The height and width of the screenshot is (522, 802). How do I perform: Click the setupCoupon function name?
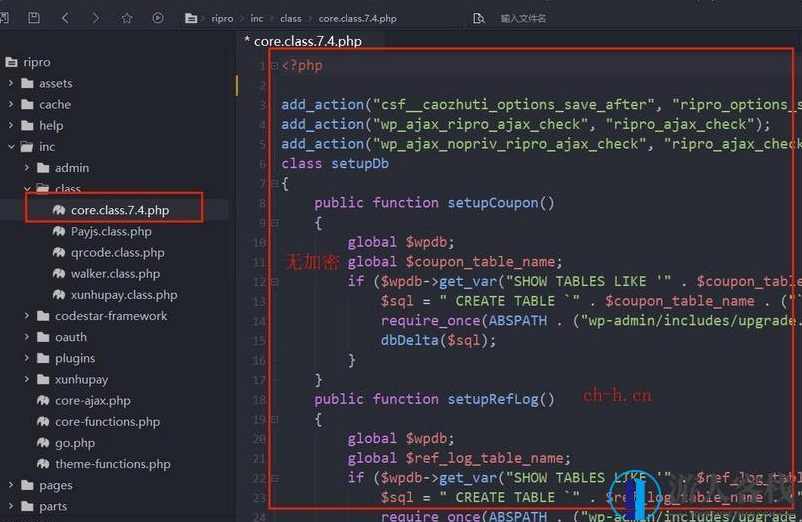(x=493, y=203)
